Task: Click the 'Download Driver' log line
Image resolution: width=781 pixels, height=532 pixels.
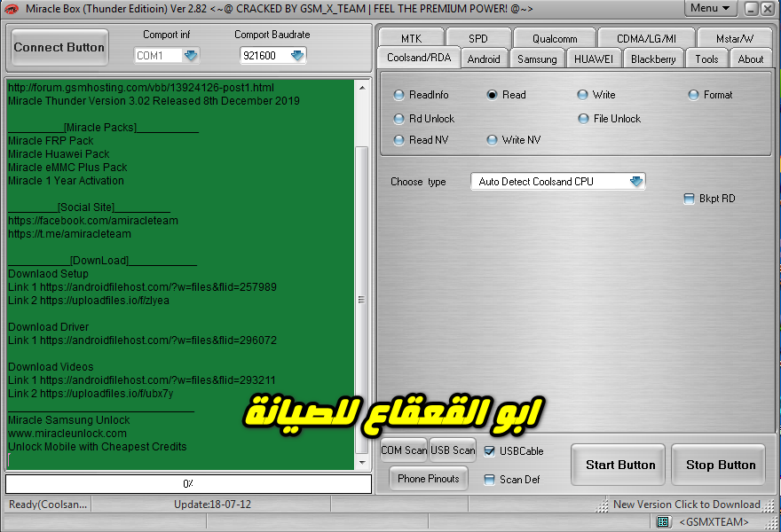Action: tap(48, 327)
